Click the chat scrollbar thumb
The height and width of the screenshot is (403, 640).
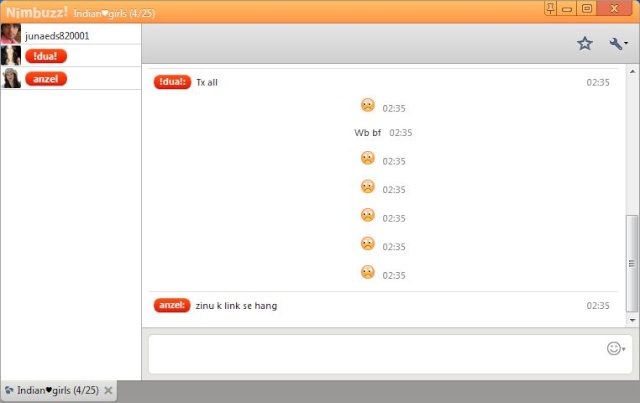tap(632, 264)
